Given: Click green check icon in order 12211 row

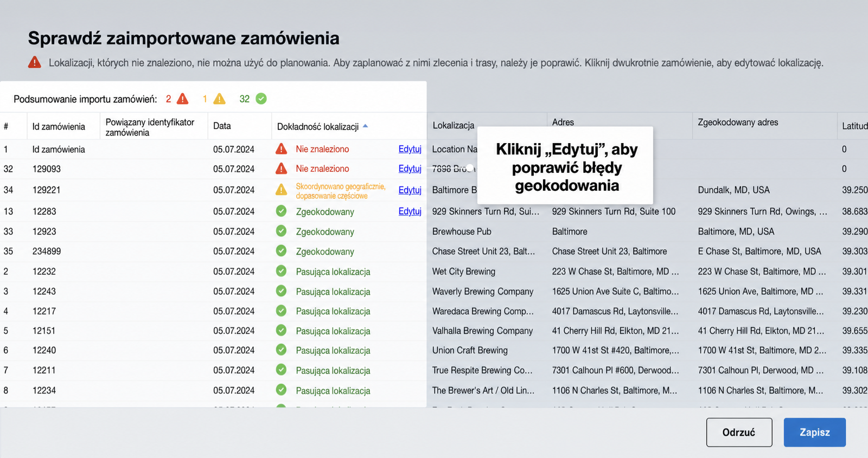Looking at the screenshot, I should pos(281,370).
